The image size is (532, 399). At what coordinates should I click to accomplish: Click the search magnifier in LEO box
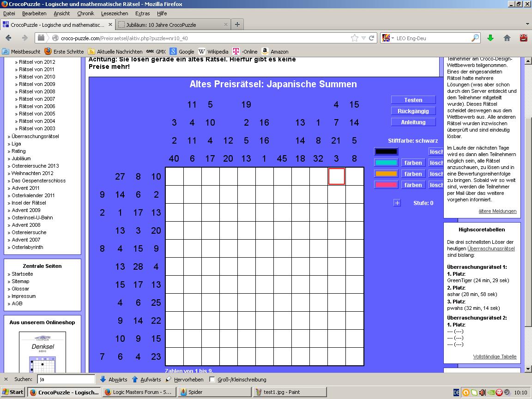point(475,38)
